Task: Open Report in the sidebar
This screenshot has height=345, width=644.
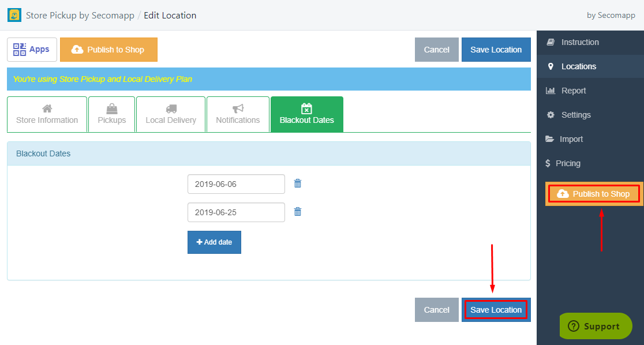Action: [x=590, y=91]
